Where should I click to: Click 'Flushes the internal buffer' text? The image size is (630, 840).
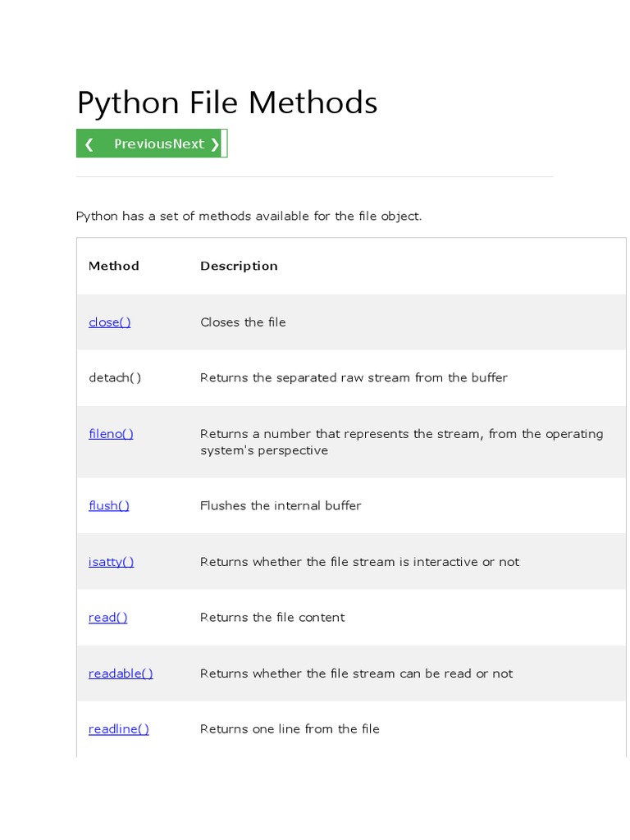(x=281, y=506)
